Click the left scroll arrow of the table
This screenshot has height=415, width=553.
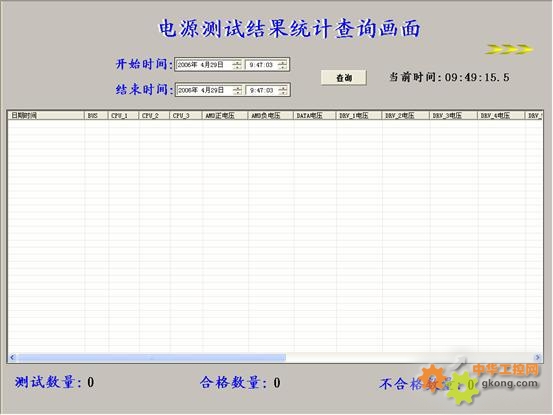tap(12, 357)
